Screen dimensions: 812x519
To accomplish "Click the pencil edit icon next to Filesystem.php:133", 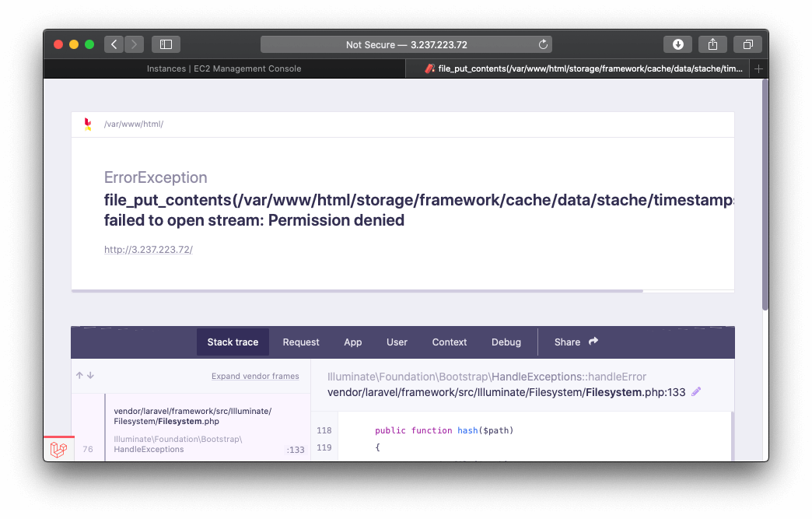I will coord(695,391).
